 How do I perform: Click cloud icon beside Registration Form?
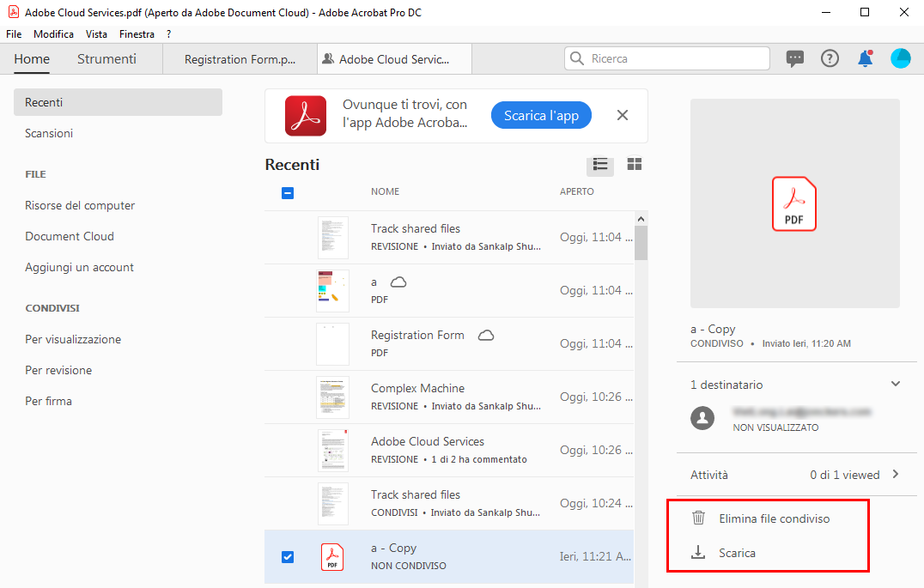485,336
